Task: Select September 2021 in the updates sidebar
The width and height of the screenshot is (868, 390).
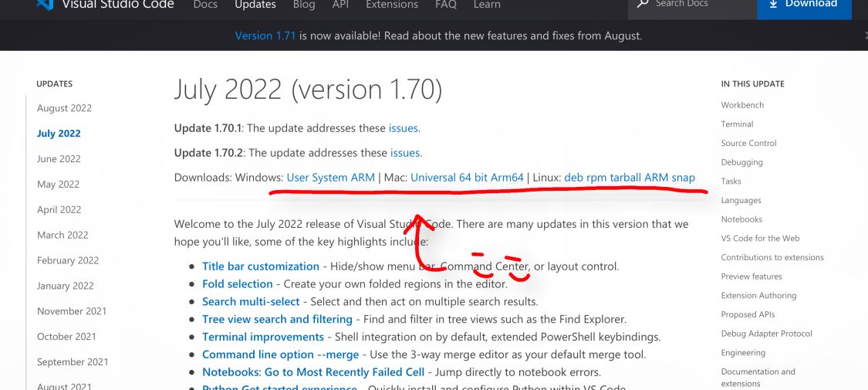Action: (x=73, y=362)
